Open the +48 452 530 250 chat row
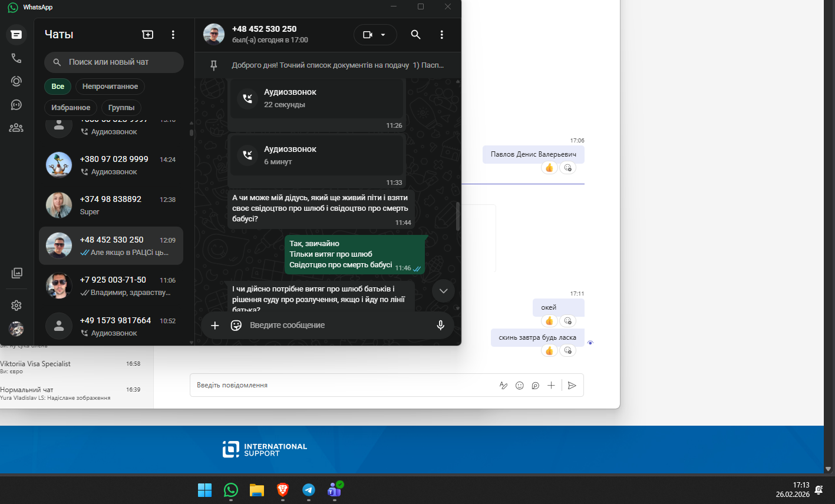Viewport: 835px width, 504px height. [x=111, y=246]
